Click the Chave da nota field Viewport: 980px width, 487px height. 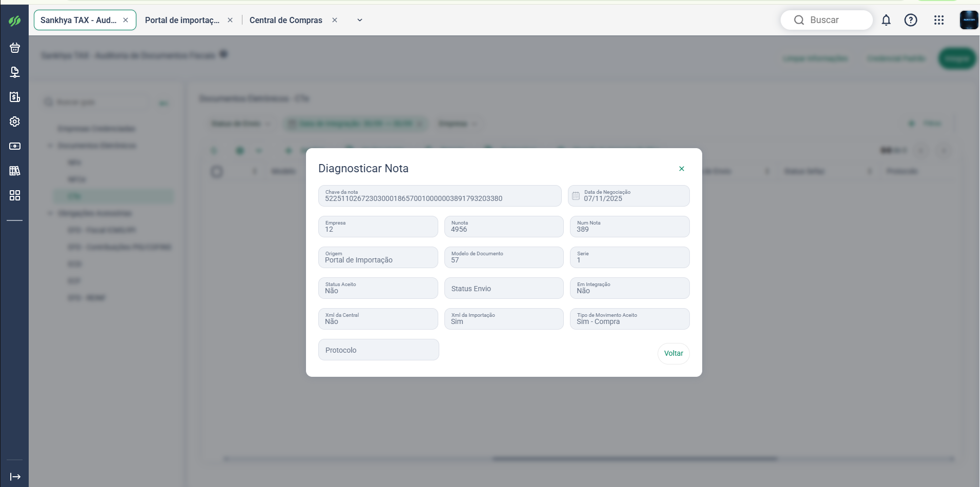440,196
